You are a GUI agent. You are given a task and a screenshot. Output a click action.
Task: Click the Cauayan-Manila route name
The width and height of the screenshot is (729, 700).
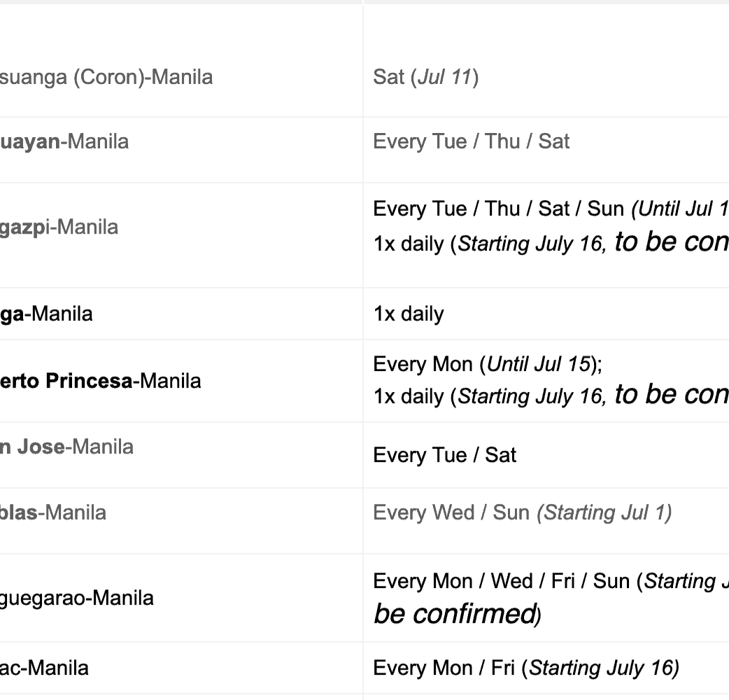64,141
